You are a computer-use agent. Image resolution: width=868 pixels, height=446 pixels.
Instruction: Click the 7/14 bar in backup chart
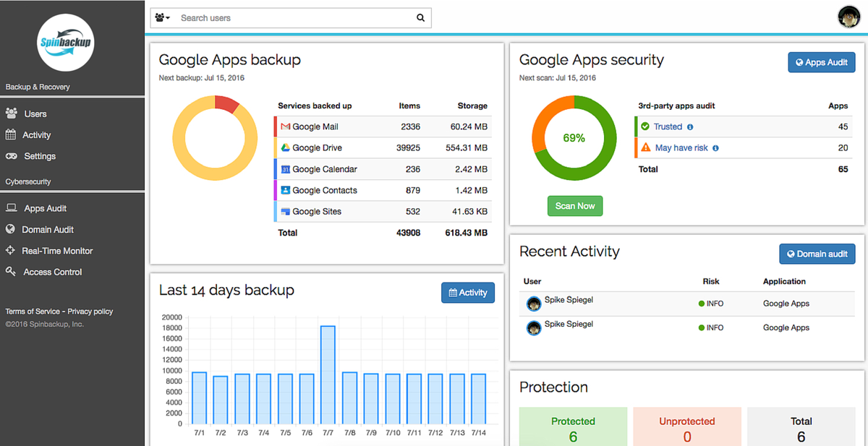pos(478,398)
